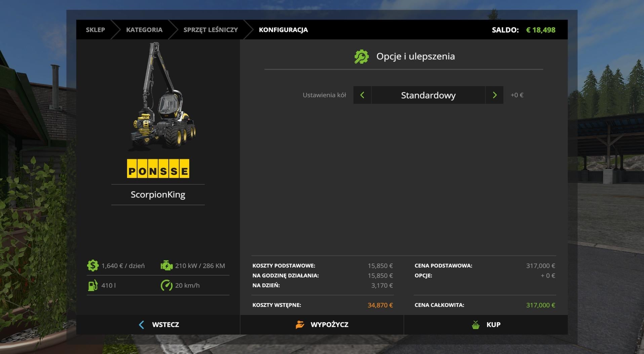The image size is (644, 354).
Task: Click the Saldo label
Action: click(505, 30)
